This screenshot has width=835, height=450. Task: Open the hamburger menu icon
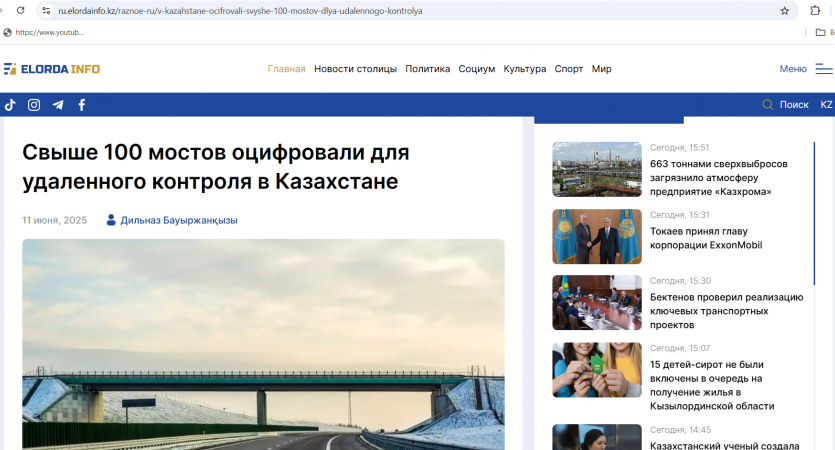click(x=824, y=69)
